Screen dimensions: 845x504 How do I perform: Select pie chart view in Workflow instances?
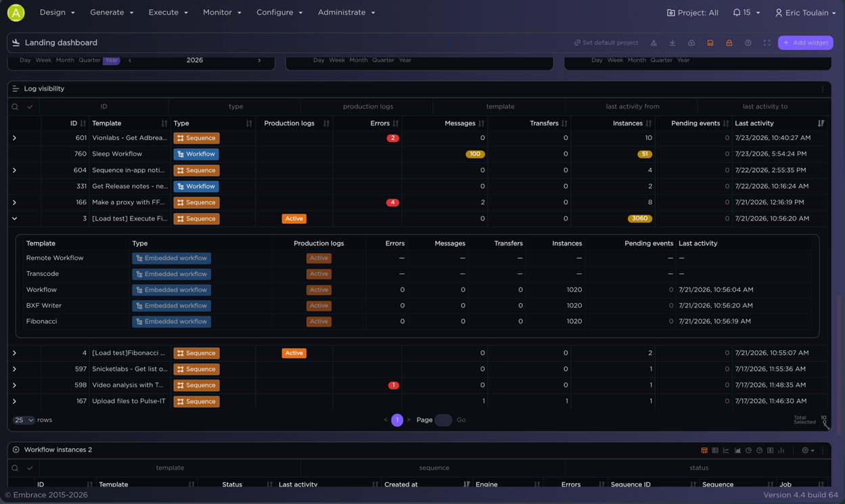click(x=748, y=450)
